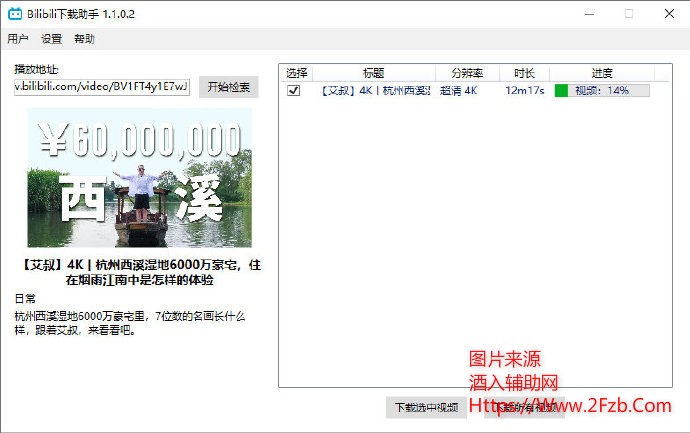Click the Bilibili app icon in title bar
The height and width of the screenshot is (433, 690).
click(x=15, y=14)
